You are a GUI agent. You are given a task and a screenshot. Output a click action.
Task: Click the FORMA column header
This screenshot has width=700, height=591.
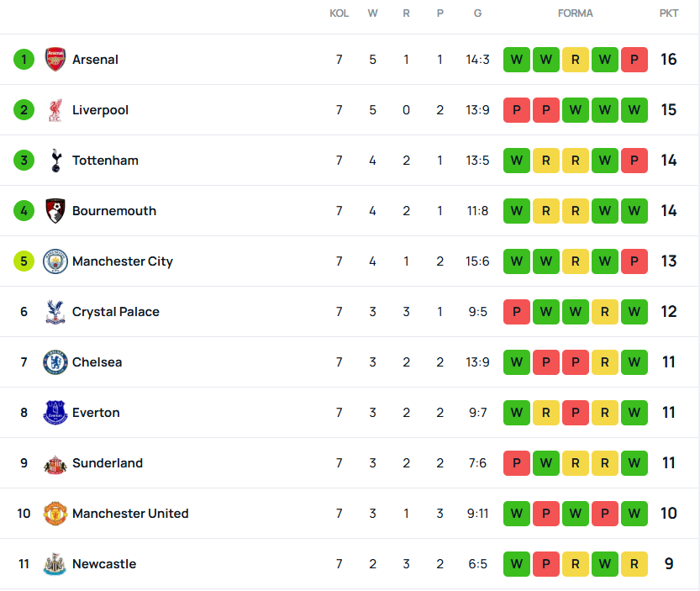point(576,13)
